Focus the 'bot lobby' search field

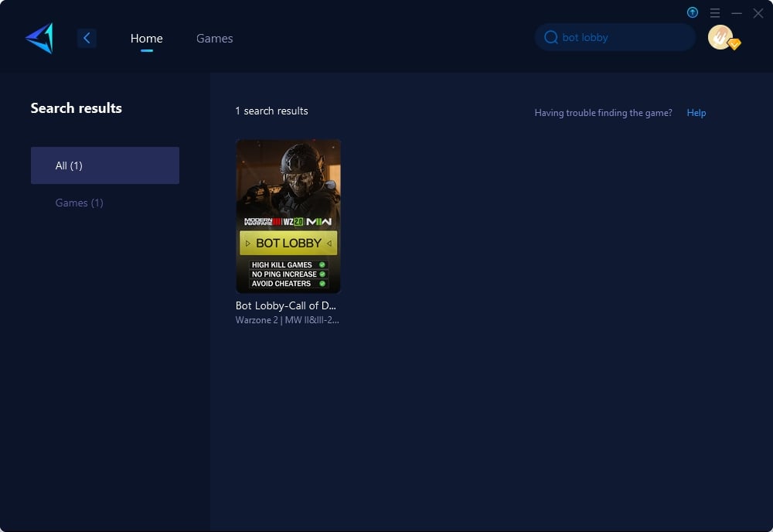615,37
